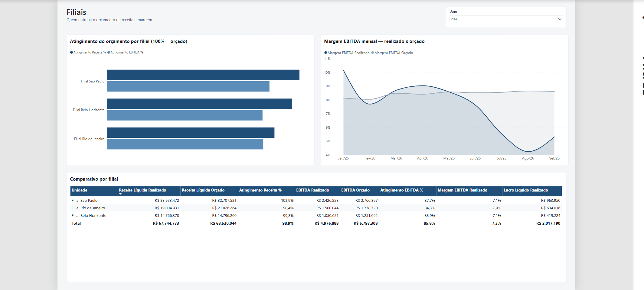Click the Set/26 axis label
Screen dimensions: 644x290
pos(554,158)
